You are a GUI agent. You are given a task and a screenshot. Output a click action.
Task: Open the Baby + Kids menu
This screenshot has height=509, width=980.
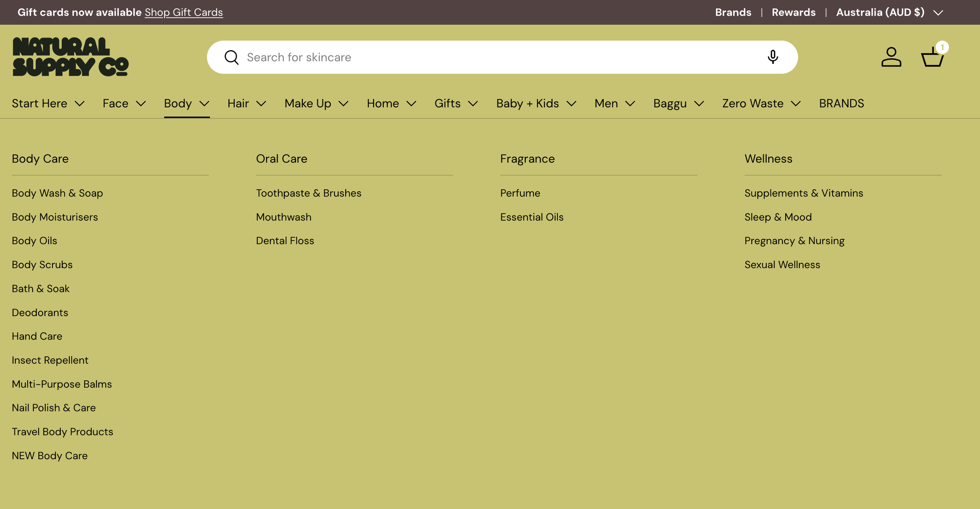coord(536,103)
